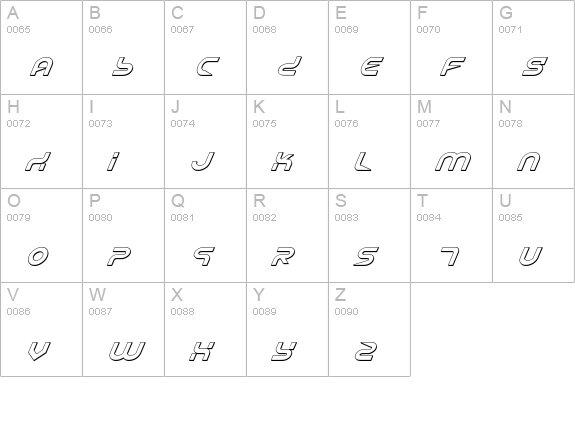The image size is (575, 421).
Task: Click the letter D glyph cell
Action: coord(288,47)
